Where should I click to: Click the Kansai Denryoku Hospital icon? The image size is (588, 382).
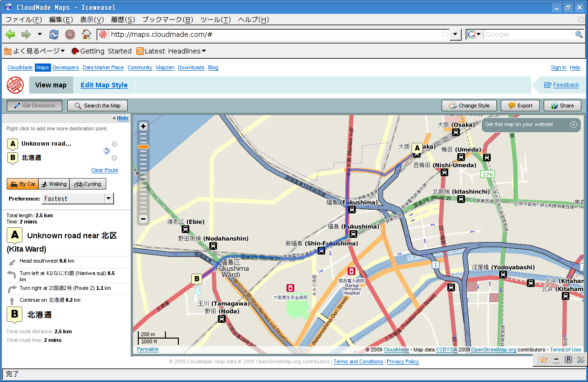pyautogui.click(x=351, y=271)
